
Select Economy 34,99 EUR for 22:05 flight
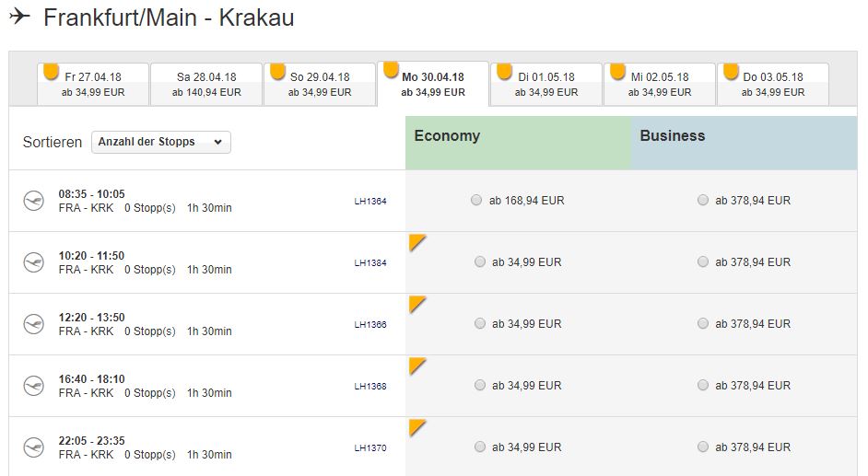click(480, 447)
